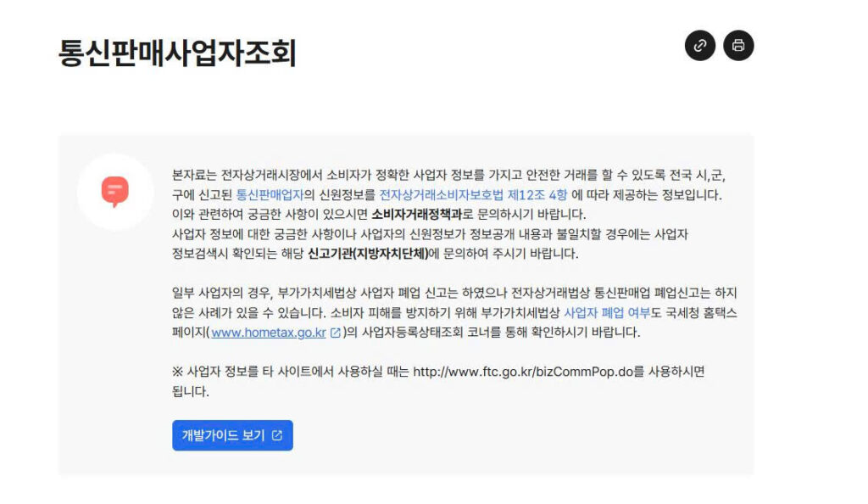Follow the 사업자 폐업 여부 link
This screenshot has width=868, height=504.
(607, 313)
